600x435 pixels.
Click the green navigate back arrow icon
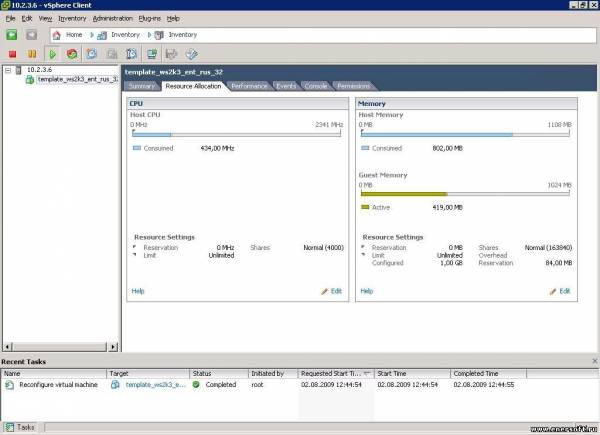tap(11, 35)
